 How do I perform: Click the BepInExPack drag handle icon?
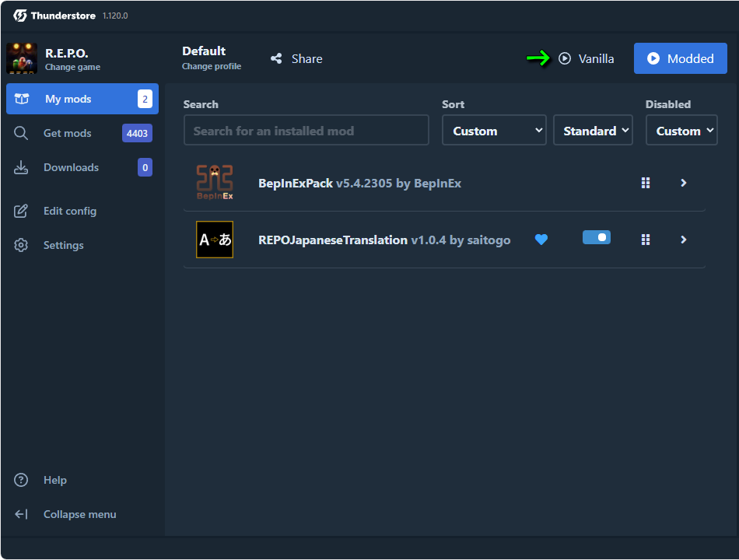point(646,183)
